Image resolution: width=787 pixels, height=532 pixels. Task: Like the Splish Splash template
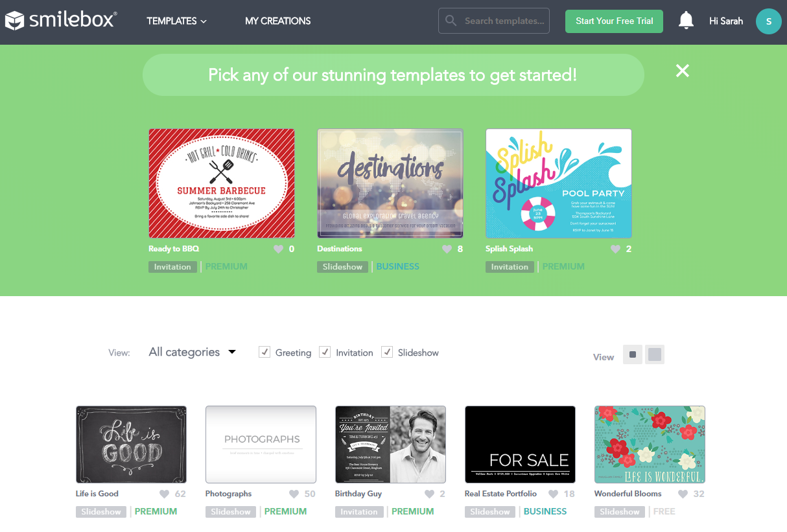(x=616, y=249)
